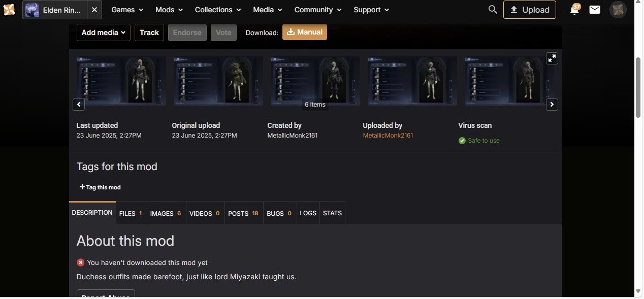Open the Add media dropdown
This screenshot has width=644, height=299.
coord(104,32)
